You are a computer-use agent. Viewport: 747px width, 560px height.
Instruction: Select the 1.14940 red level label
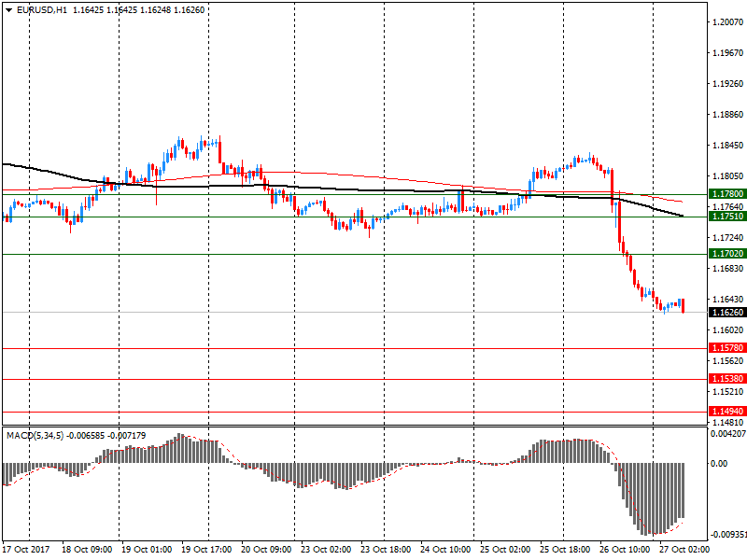point(727,412)
